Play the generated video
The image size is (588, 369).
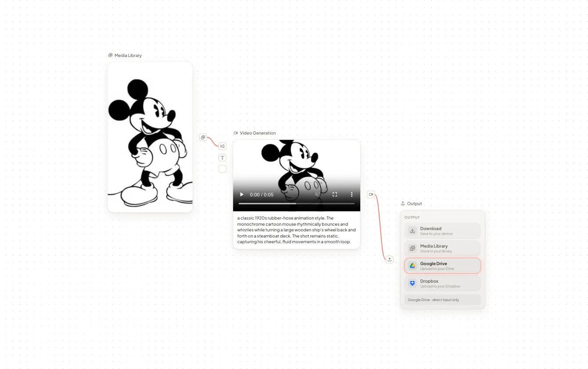pos(241,194)
